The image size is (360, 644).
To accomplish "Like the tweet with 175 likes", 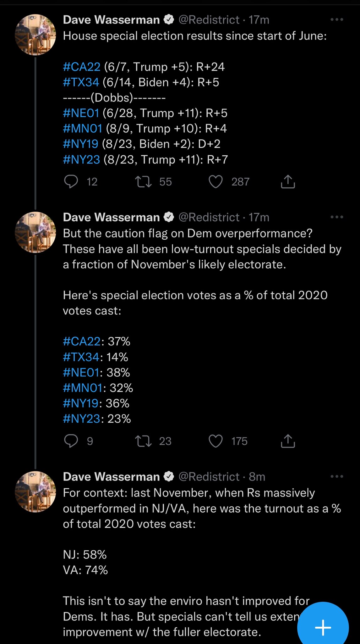I will point(215,441).
